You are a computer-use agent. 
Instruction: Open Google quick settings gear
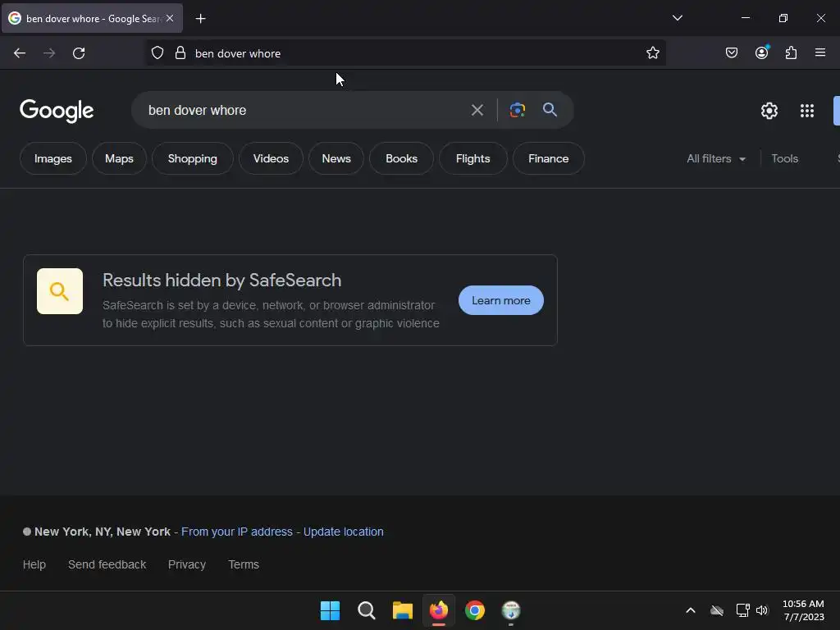click(x=769, y=111)
